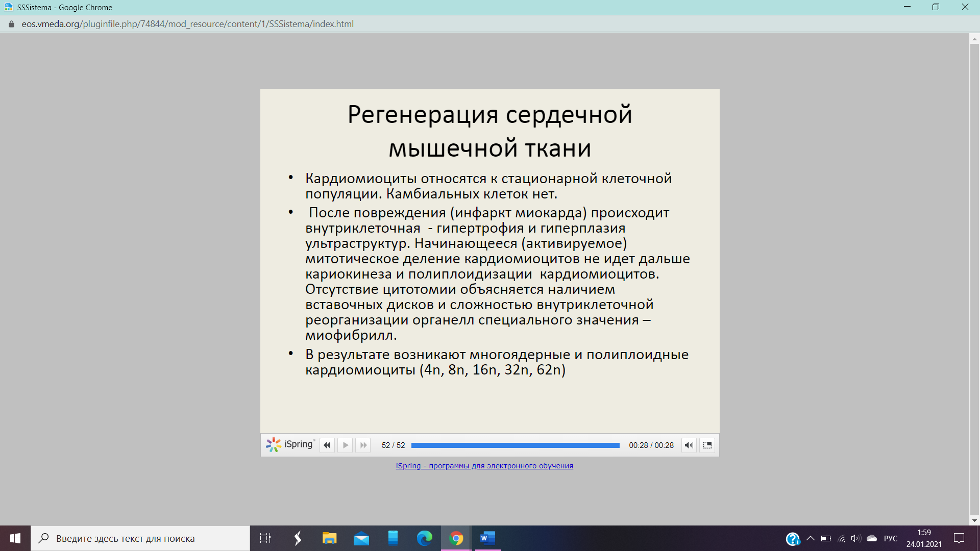Screen dimensions: 980x551
Task: Open the iSpring e-learning programs link
Action: coord(484,466)
